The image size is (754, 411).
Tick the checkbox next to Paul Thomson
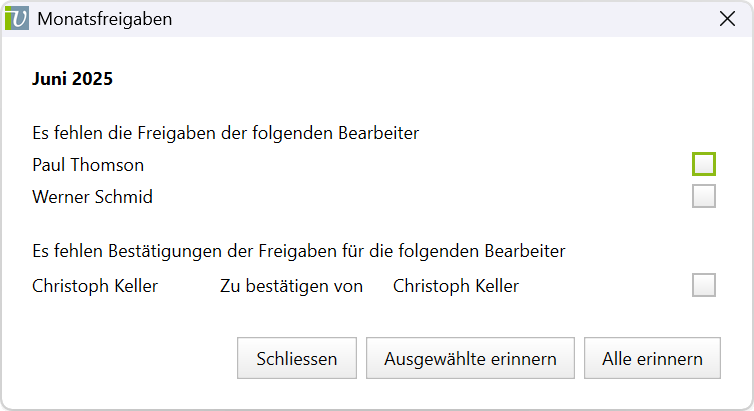coord(704,164)
